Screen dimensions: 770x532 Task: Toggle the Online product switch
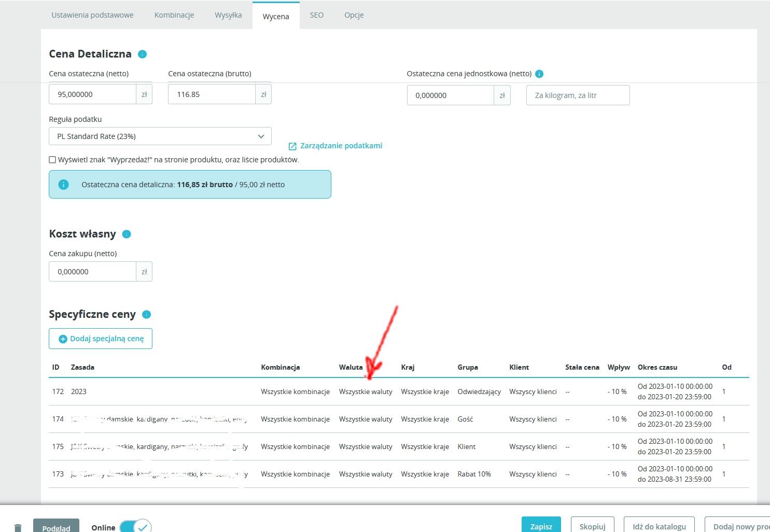(x=135, y=527)
